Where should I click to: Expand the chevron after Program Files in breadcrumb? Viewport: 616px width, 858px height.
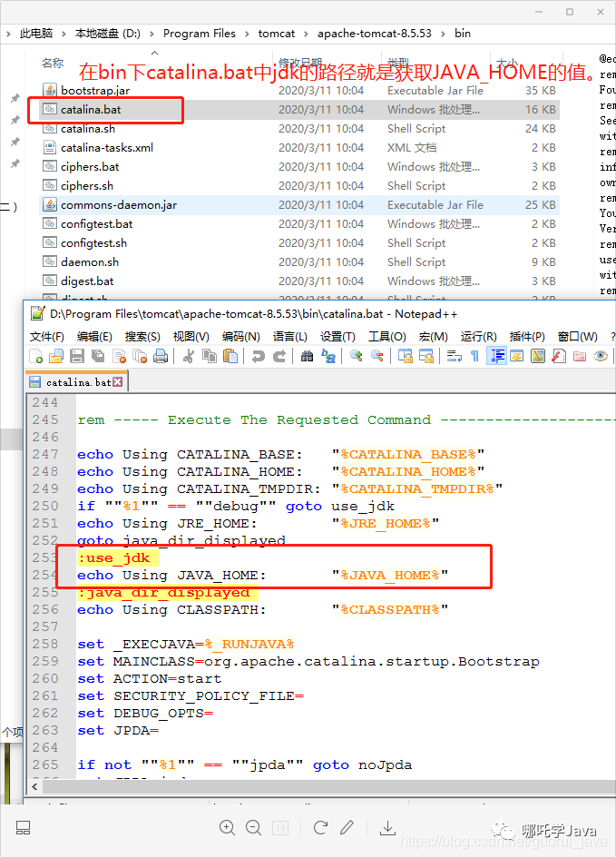[247, 34]
